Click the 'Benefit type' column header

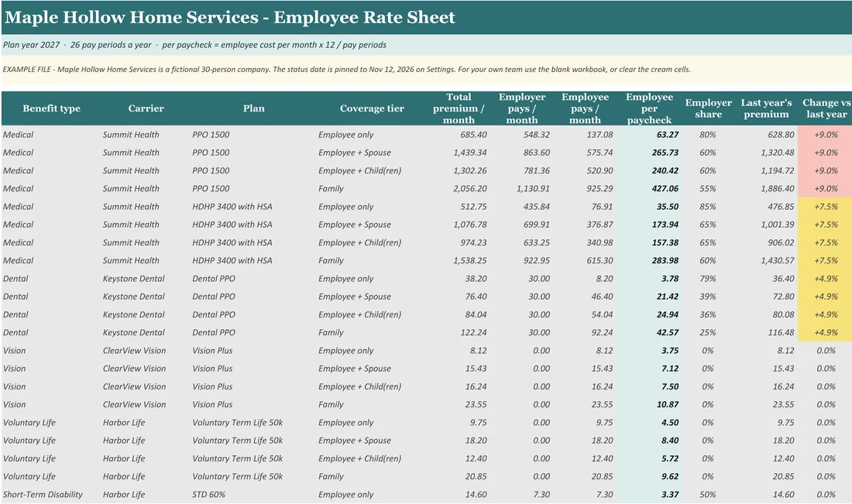[52, 108]
